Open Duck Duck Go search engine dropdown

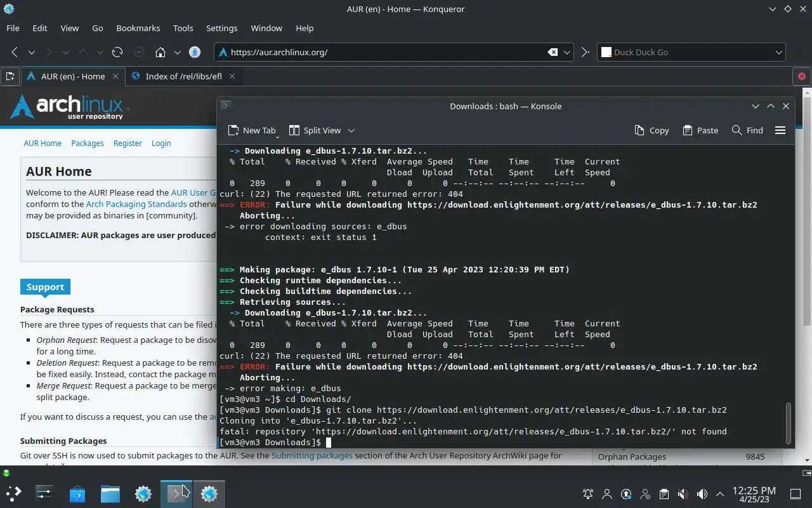779,52
